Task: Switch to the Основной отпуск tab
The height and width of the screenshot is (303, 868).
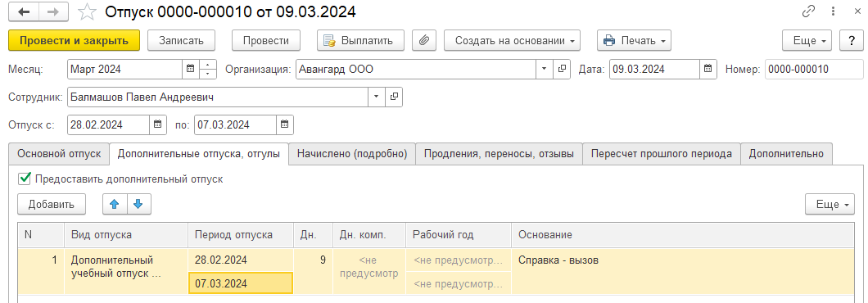Action: tap(59, 154)
